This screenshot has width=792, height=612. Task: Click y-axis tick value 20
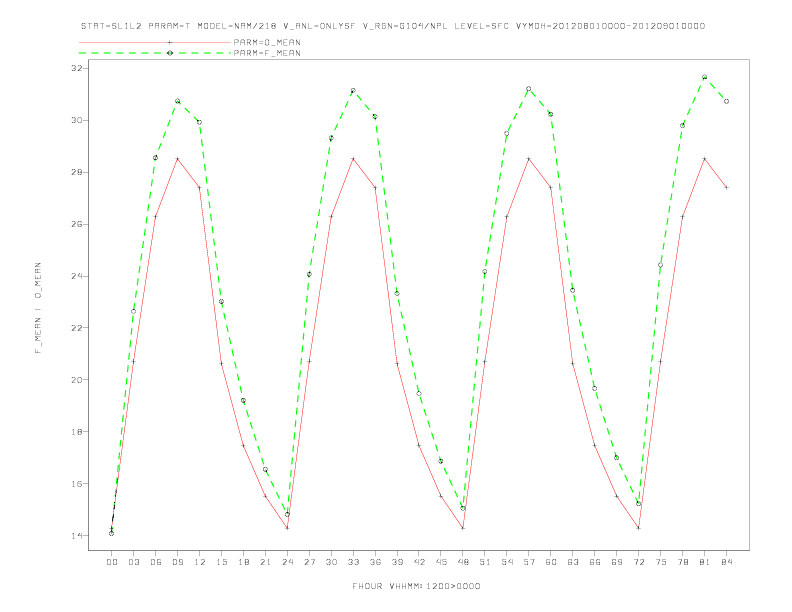click(76, 380)
